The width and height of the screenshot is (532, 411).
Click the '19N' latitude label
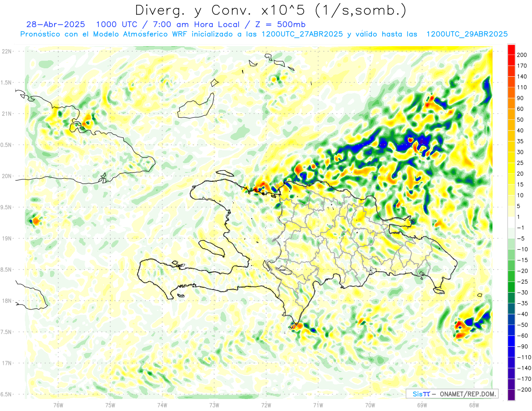[x=7, y=239]
